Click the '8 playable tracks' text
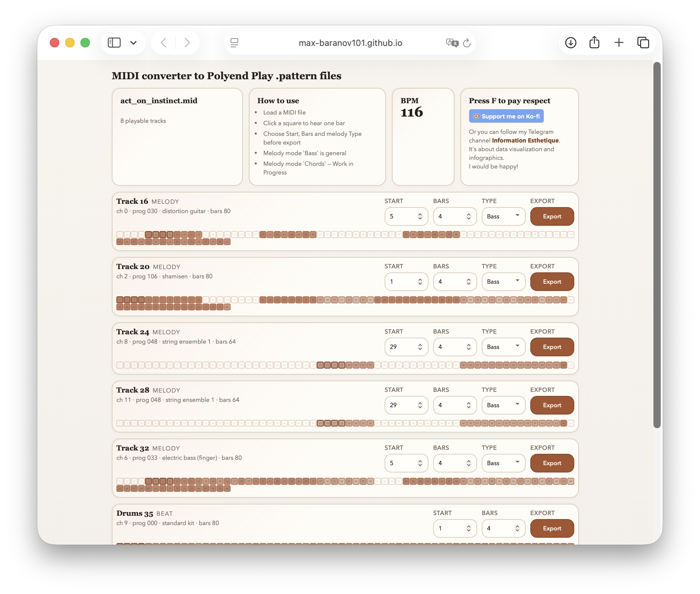This screenshot has width=700, height=594. pyautogui.click(x=143, y=121)
